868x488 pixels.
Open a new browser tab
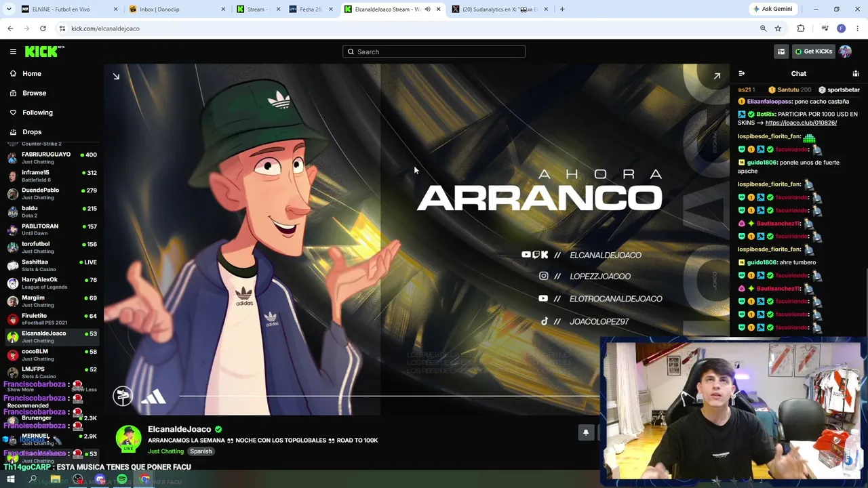click(x=562, y=9)
